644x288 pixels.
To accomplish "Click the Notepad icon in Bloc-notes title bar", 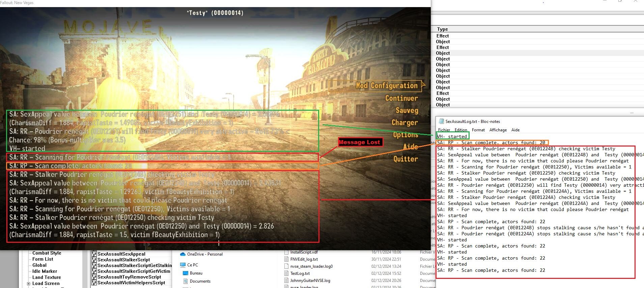I will click(441, 122).
